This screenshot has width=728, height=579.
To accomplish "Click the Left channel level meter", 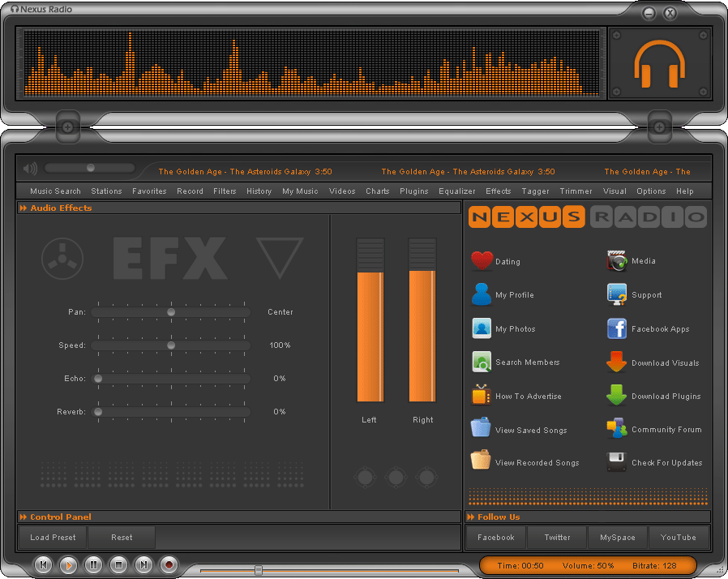I will 370,320.
